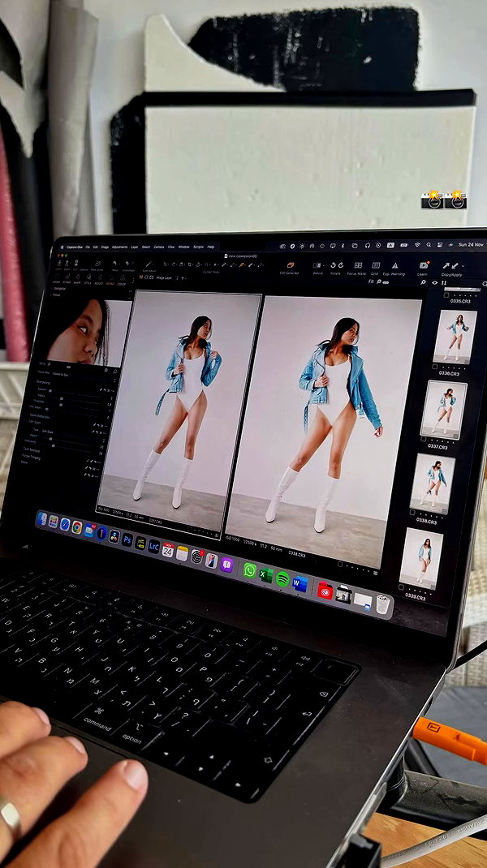Select thumbnail 0338.CR3 in the browser
Screen dimensions: 487x868
coord(433,483)
